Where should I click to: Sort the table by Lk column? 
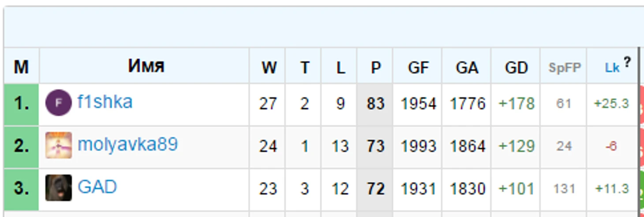pos(612,68)
